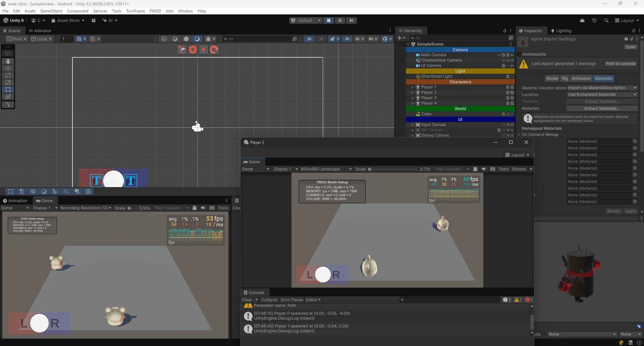Screen dimensions: 644x346
Task: Select the Rotate tool
Action: [x=8, y=75]
